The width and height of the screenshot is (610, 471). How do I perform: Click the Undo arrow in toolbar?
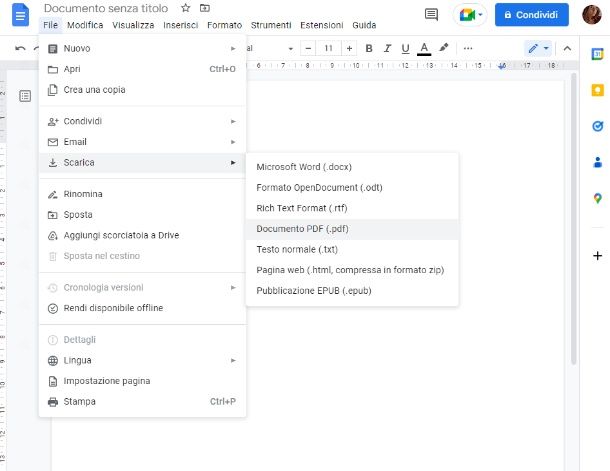(x=20, y=48)
